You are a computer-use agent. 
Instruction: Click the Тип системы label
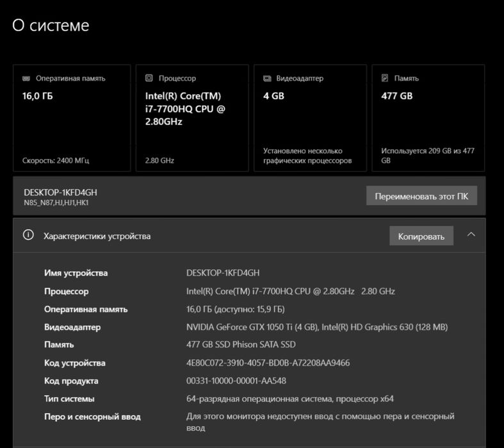[x=69, y=399]
